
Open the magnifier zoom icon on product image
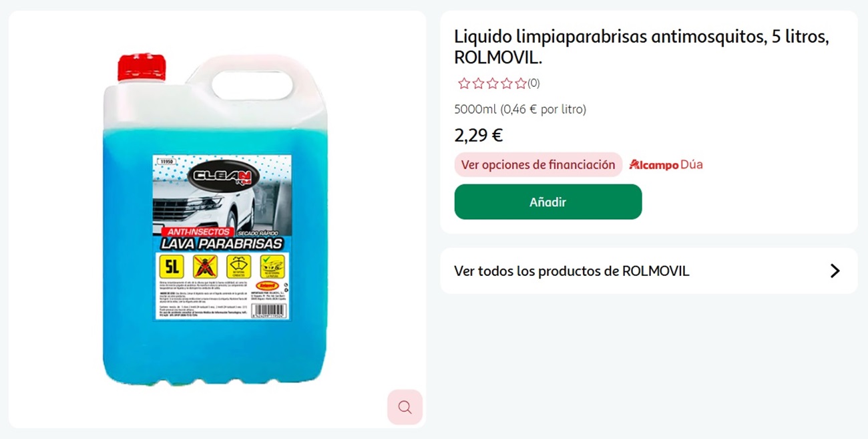coord(405,407)
